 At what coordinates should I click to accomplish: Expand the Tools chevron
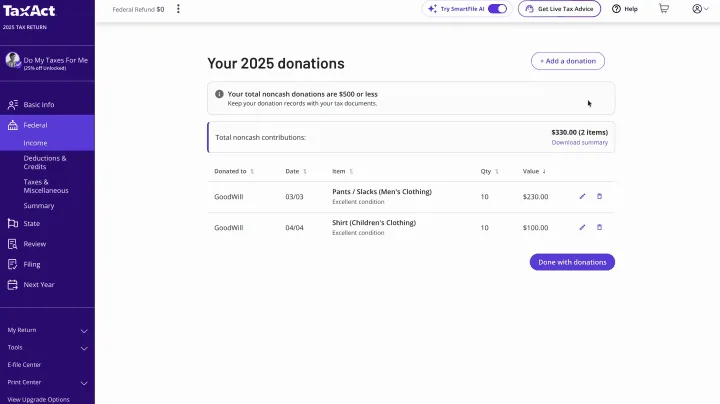(84, 348)
